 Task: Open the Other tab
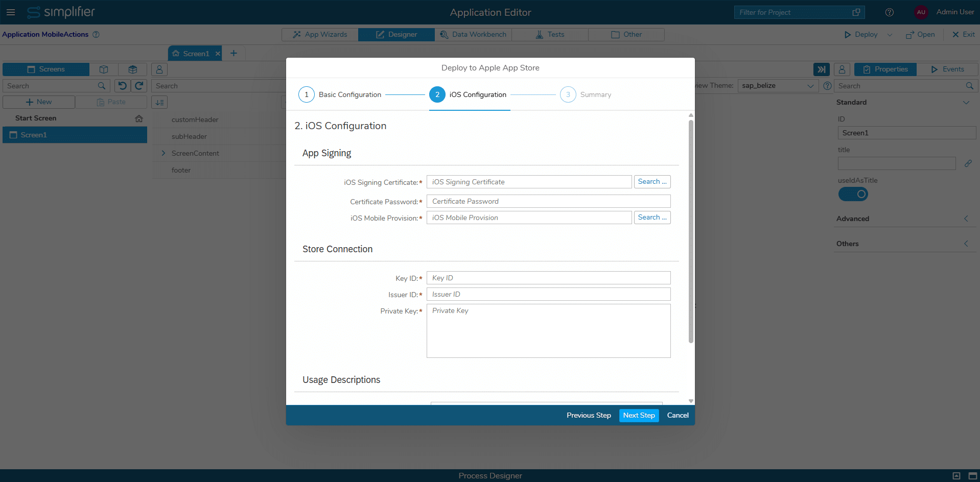click(626, 35)
